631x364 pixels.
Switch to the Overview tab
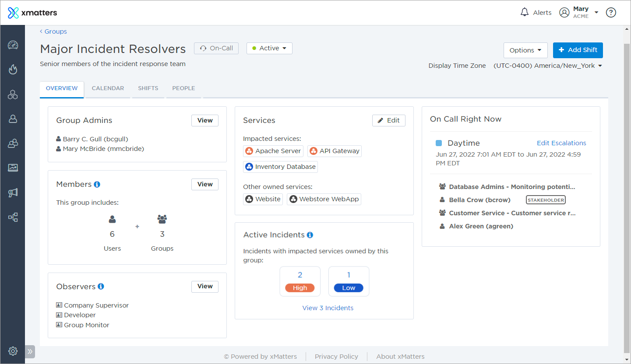coord(62,88)
